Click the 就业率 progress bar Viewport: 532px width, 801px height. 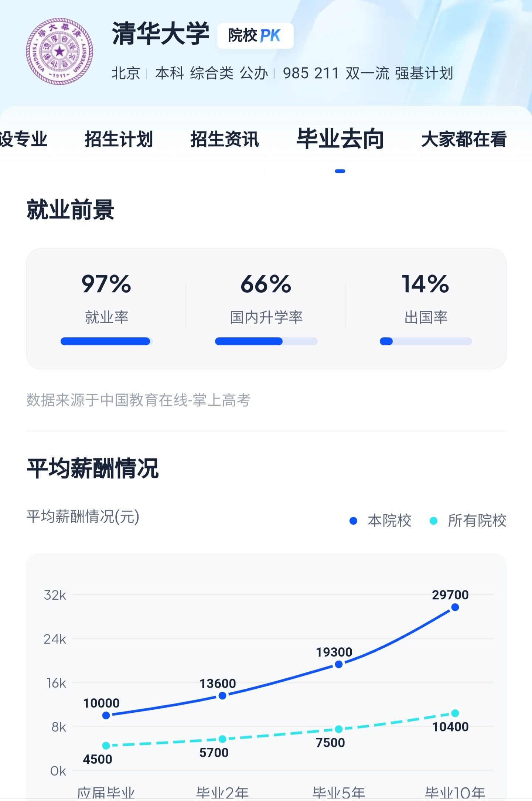tap(107, 341)
